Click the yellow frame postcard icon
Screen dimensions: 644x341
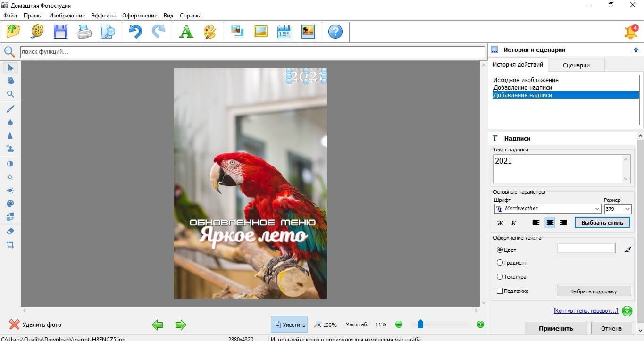(261, 32)
